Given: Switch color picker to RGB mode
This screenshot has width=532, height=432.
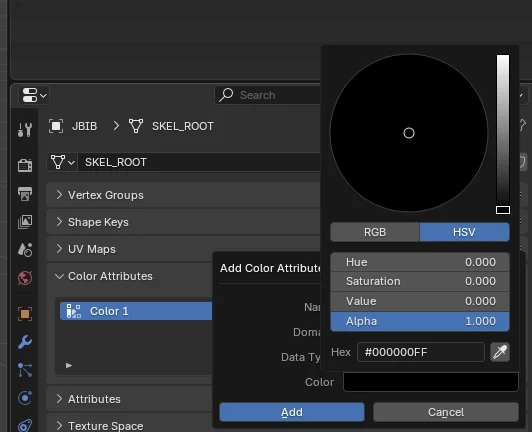Looking at the screenshot, I should 375,232.
